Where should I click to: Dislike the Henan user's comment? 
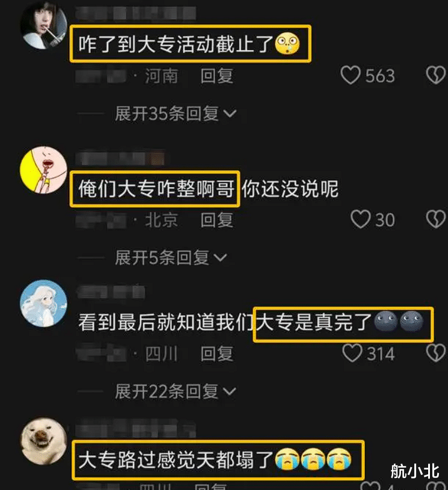pyautogui.click(x=436, y=75)
